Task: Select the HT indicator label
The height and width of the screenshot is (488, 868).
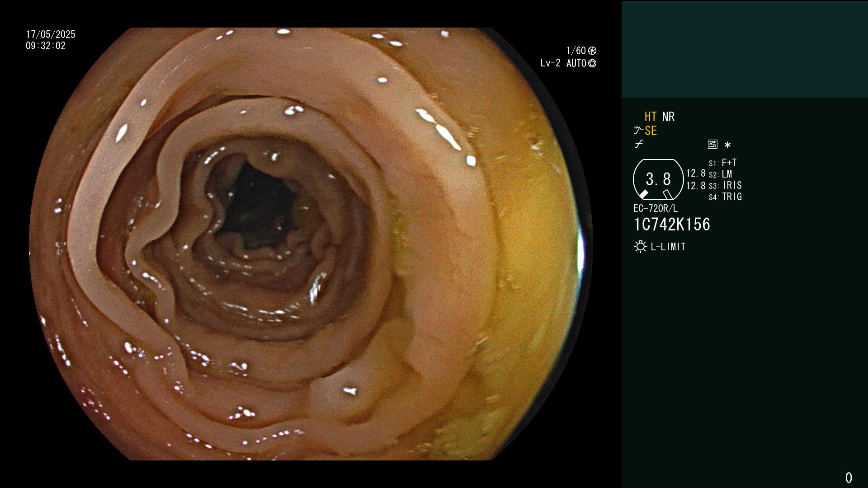Action: point(650,117)
